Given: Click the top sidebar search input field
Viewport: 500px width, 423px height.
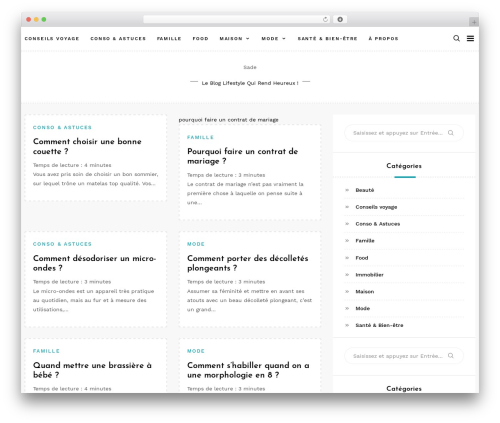Looking at the screenshot, I should (x=404, y=133).
